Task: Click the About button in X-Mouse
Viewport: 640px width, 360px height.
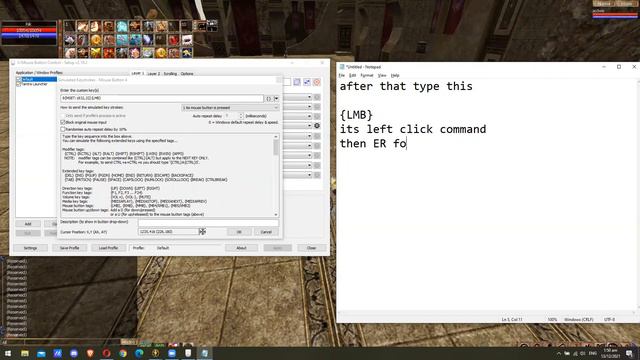Action: click(x=241, y=248)
